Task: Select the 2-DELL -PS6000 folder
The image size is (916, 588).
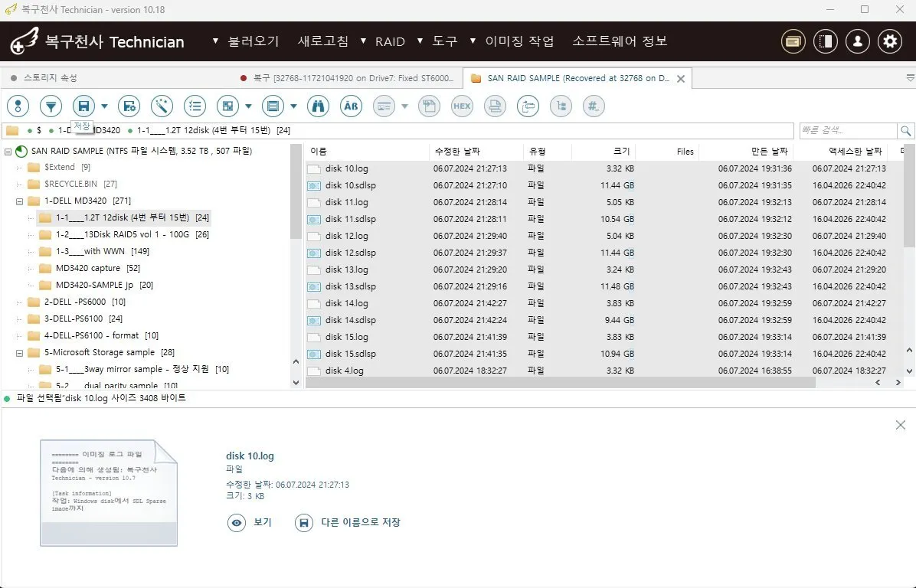Action: pyautogui.click(x=75, y=302)
